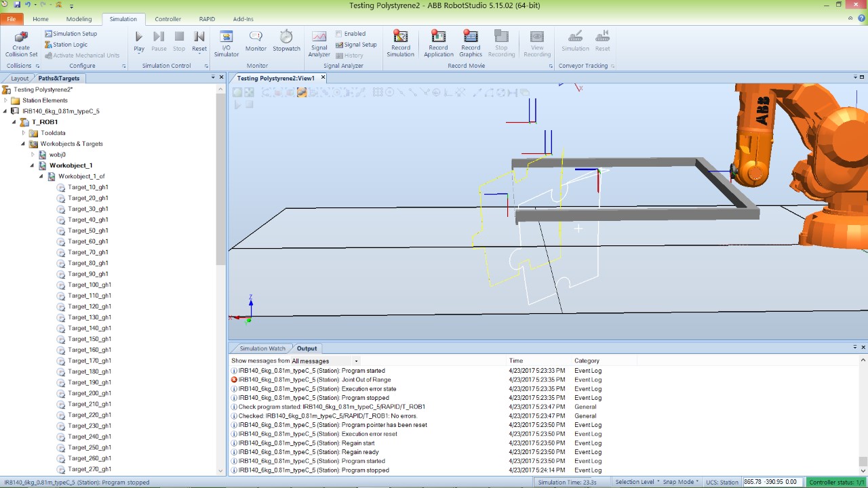Open the Stopwatch tool

point(286,41)
